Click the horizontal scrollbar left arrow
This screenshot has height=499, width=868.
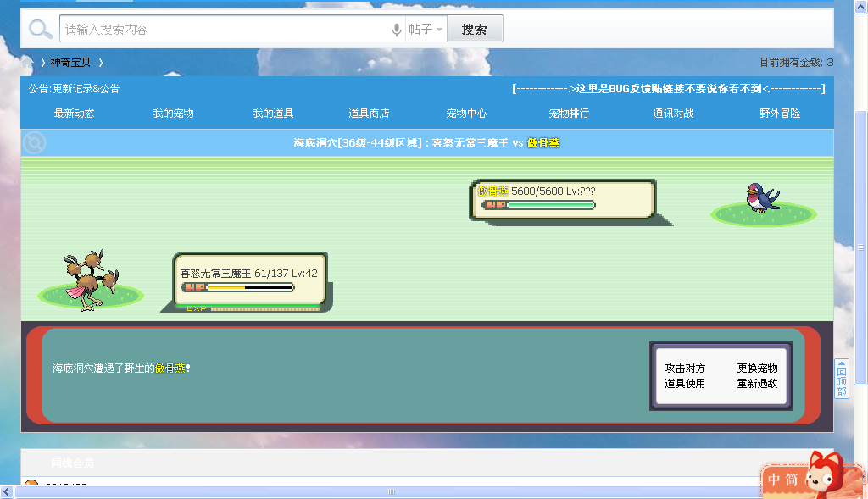point(7,492)
